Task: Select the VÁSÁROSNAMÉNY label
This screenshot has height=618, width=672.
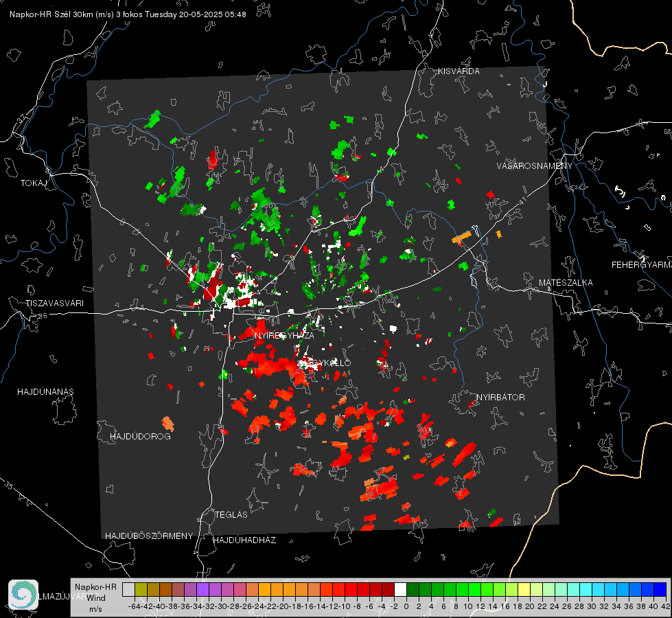Action: 535,166
